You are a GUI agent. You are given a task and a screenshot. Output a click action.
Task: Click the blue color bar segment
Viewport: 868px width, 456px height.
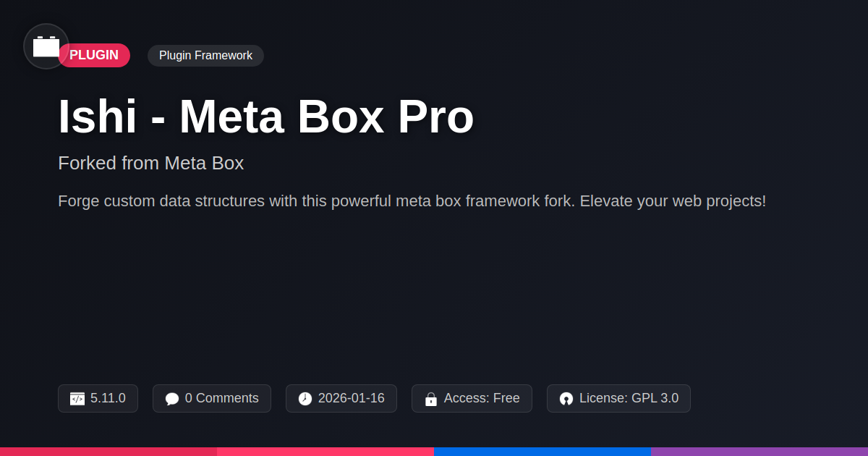(542, 451)
